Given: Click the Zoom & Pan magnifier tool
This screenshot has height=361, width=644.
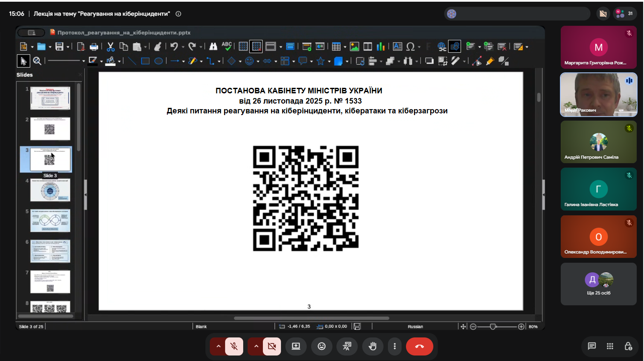Looking at the screenshot, I should (x=37, y=61).
